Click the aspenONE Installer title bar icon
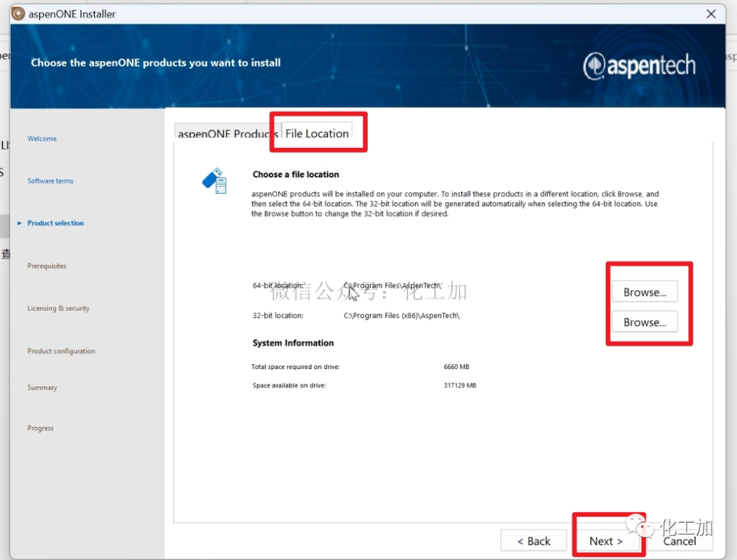The width and height of the screenshot is (737, 560). pos(18,14)
